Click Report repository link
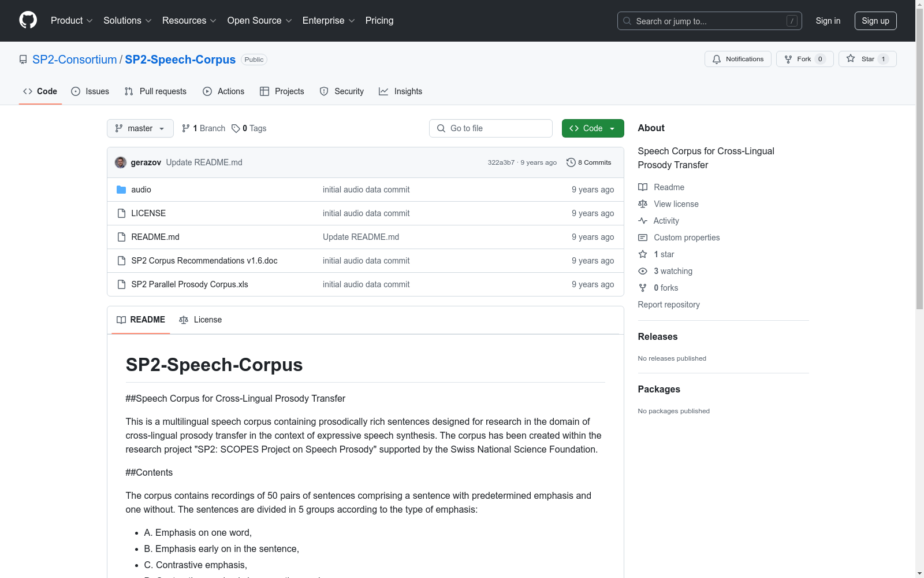Screen dimensions: 924x578 (x=669, y=305)
